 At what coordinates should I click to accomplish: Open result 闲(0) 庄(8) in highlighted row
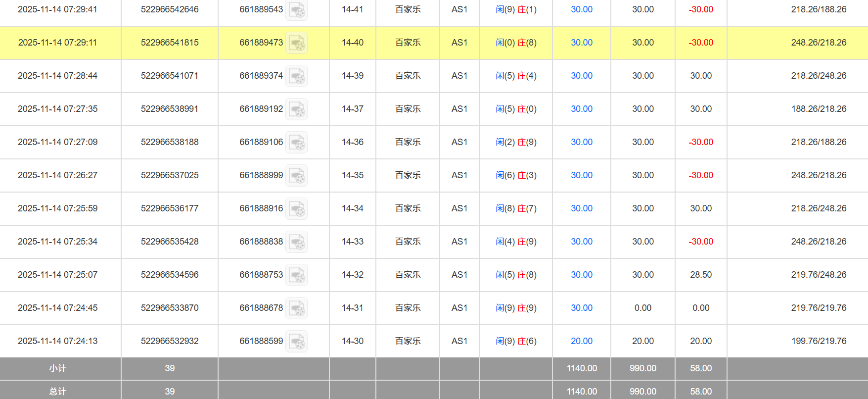pyautogui.click(x=516, y=43)
